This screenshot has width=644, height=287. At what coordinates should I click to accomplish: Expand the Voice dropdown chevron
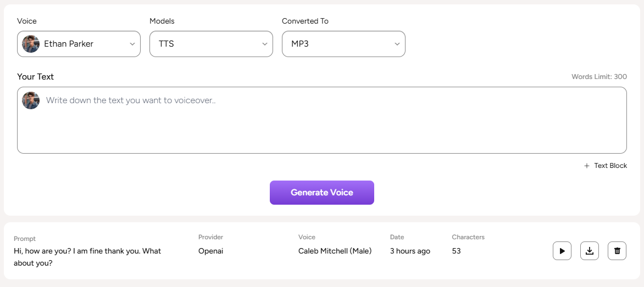[x=132, y=44]
